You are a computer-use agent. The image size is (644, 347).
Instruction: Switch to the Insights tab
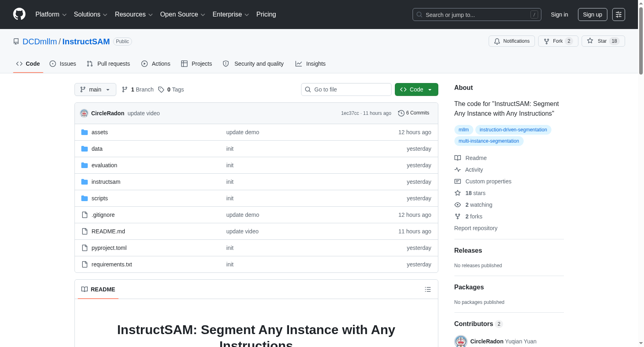tap(310, 64)
